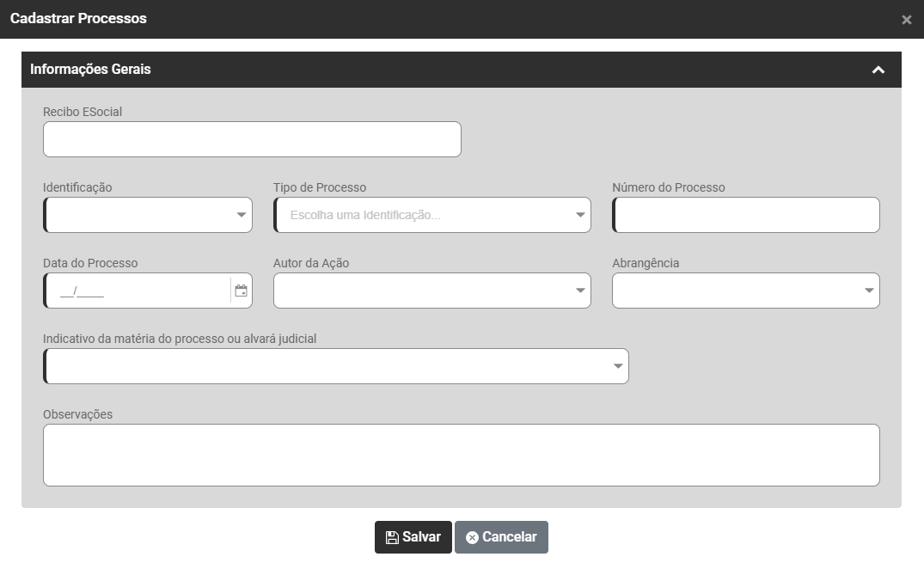Open the Identificação dropdown

point(242,215)
